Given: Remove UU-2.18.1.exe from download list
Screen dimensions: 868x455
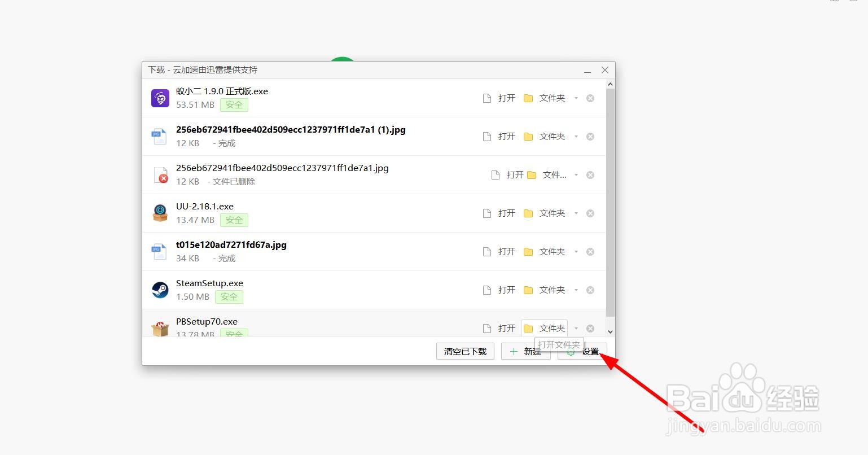Looking at the screenshot, I should click(590, 213).
